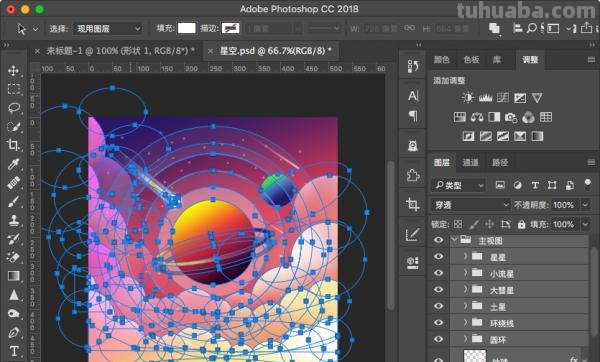Select the Gradient tool
The width and height of the screenshot is (600, 362).
click(x=14, y=276)
